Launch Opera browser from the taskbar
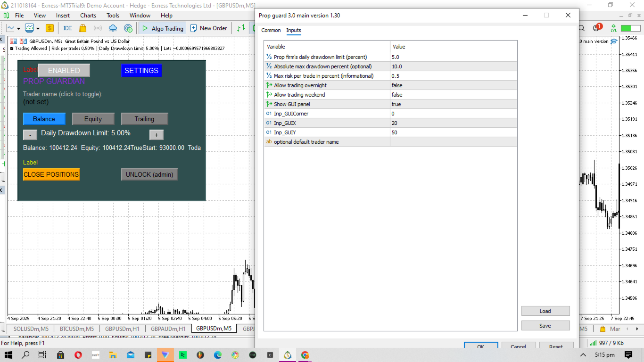The image size is (644, 362). pyautogui.click(x=78, y=355)
